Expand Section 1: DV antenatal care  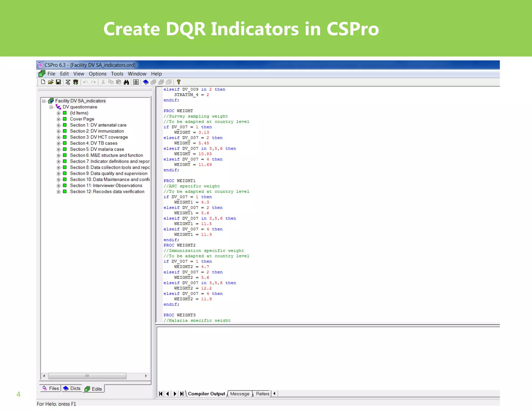click(58, 125)
